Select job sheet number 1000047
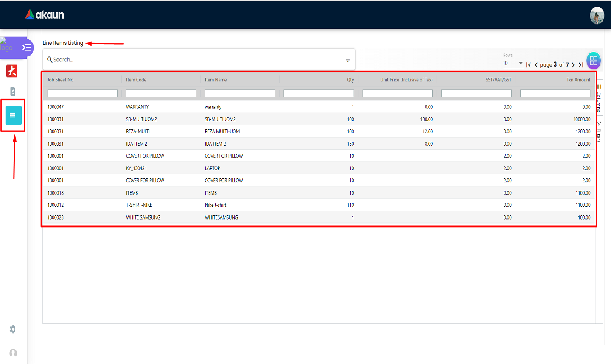 click(56, 107)
